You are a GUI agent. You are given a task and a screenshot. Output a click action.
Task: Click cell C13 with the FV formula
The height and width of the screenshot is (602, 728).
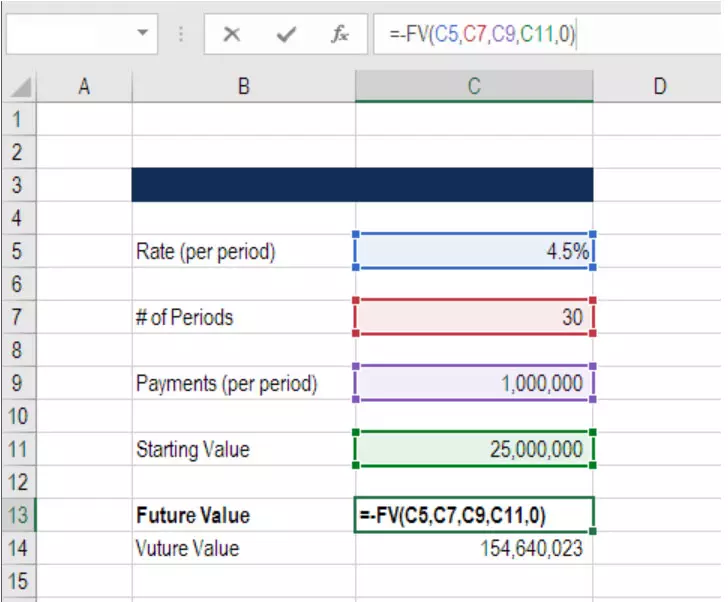pos(474,515)
